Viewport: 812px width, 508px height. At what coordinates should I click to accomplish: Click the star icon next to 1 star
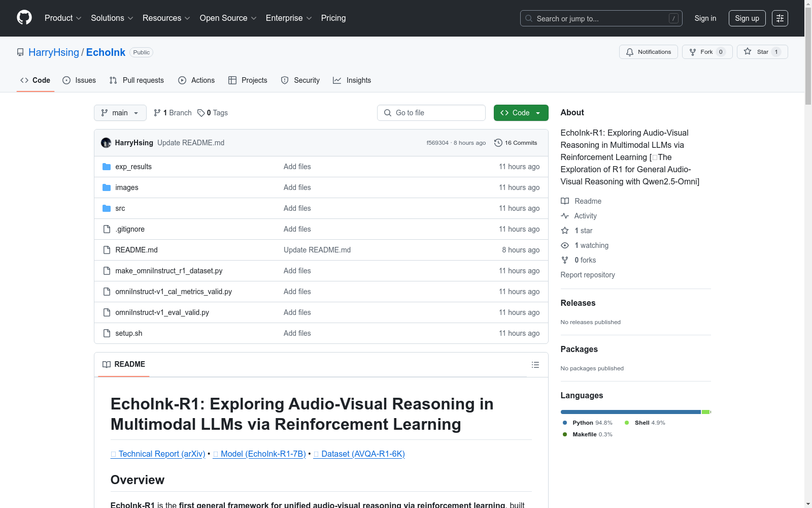(565, 231)
